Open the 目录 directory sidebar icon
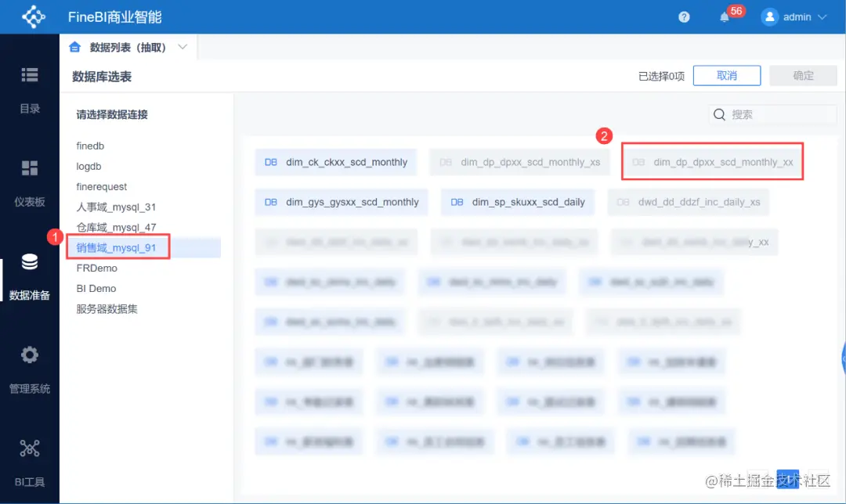 pyautogui.click(x=30, y=75)
